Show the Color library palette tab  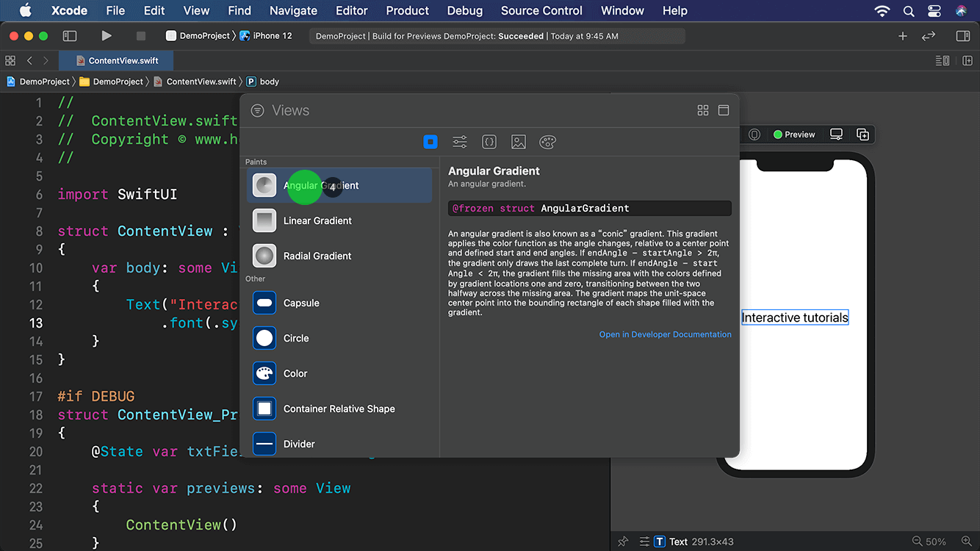(548, 142)
